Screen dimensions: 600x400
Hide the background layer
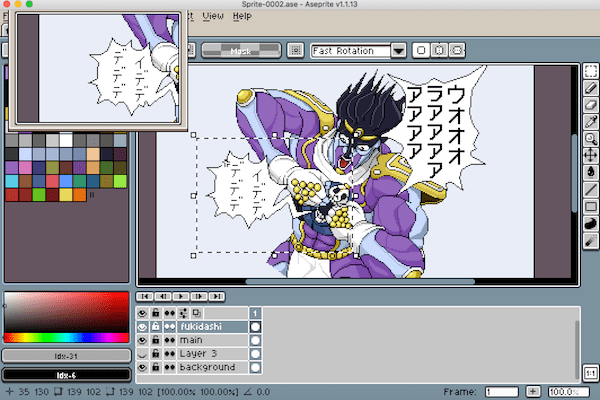pyautogui.click(x=142, y=367)
